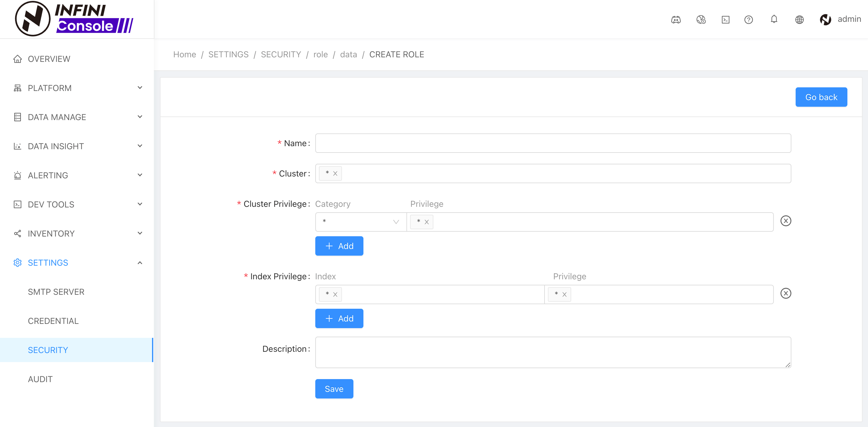Open the Discord community icon

pyautogui.click(x=676, y=20)
